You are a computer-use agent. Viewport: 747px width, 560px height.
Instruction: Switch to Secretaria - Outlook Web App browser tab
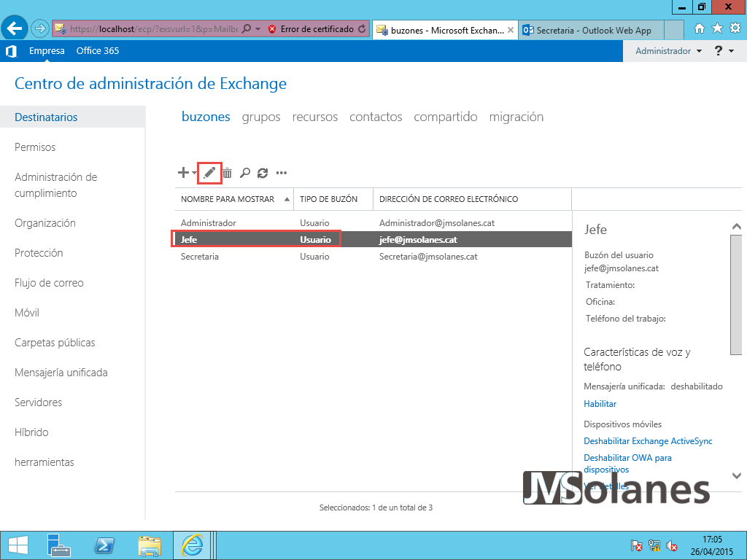[x=591, y=30]
